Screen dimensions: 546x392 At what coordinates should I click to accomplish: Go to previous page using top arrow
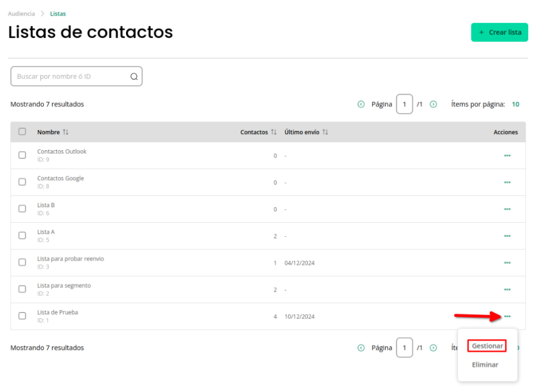pyautogui.click(x=361, y=104)
